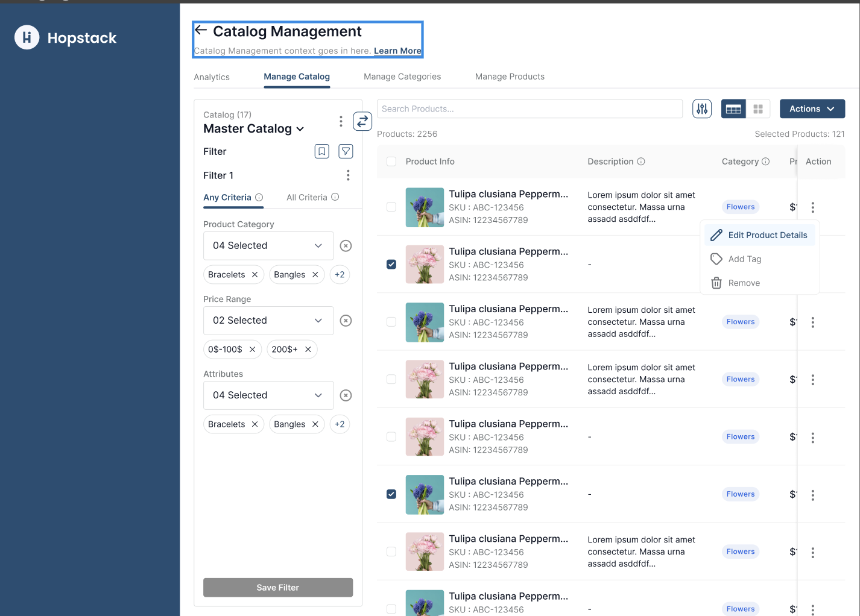
Task: Open the column settings sliders icon
Action: pyautogui.click(x=702, y=109)
